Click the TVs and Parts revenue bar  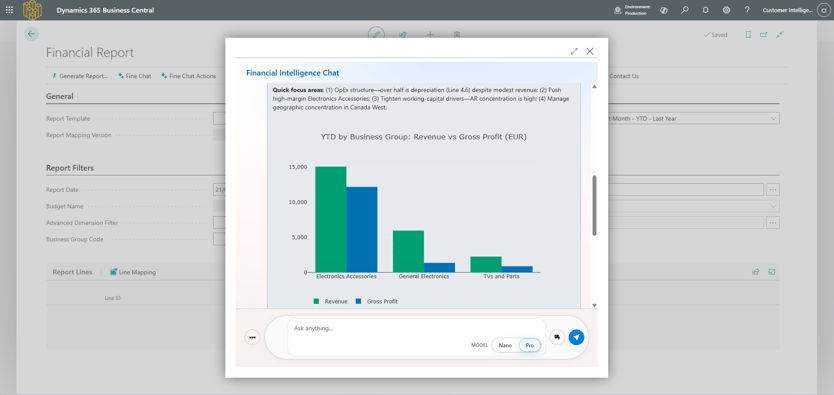486,264
